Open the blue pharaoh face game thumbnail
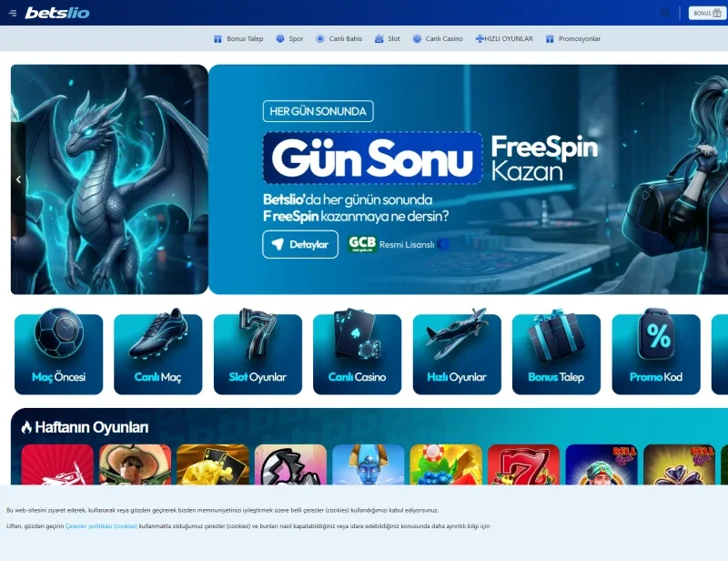The width and height of the screenshot is (728, 561). tap(369, 464)
